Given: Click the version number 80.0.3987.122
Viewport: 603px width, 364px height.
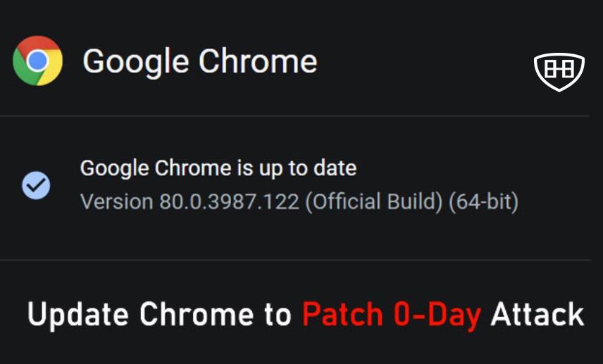Looking at the screenshot, I should tap(230, 202).
